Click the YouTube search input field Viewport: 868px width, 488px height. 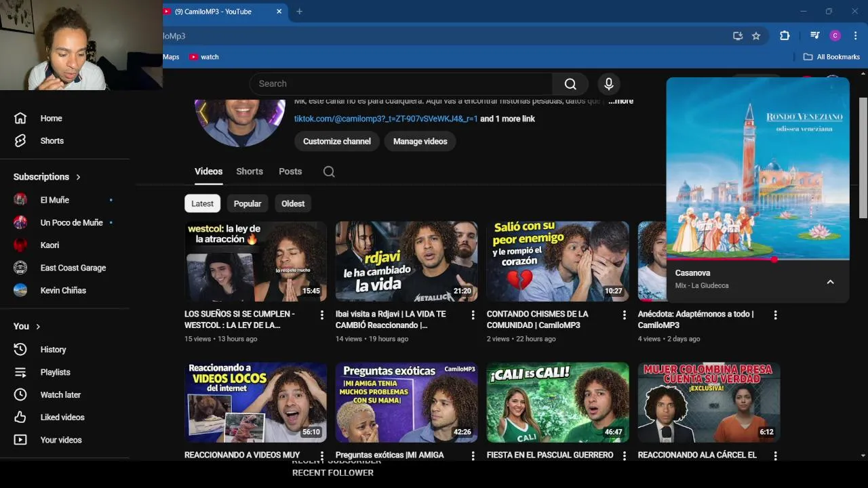coord(401,83)
